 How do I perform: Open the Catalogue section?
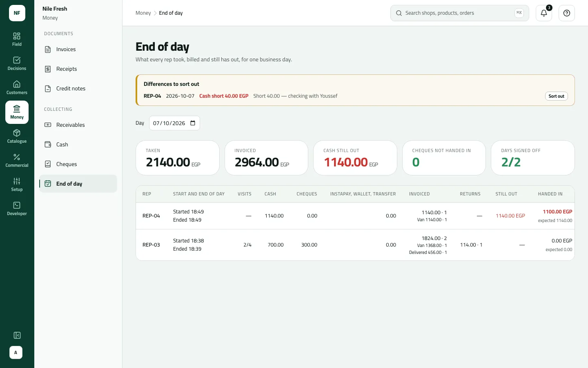pyautogui.click(x=17, y=136)
